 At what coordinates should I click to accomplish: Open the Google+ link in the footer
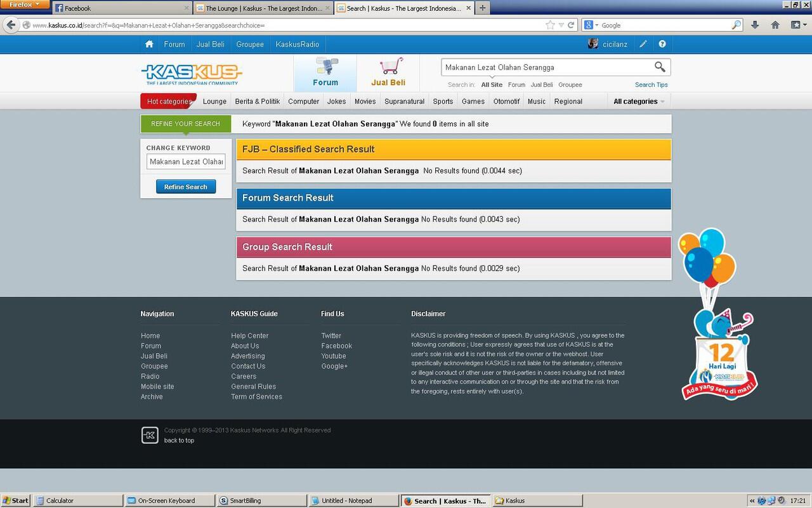[334, 366]
